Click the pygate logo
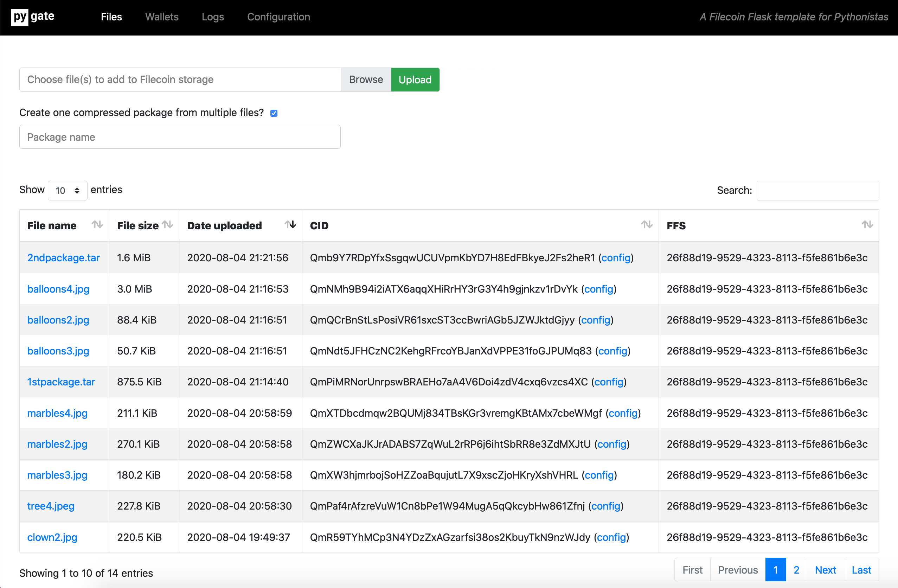Screen dimensions: 898x588 coord(32,17)
